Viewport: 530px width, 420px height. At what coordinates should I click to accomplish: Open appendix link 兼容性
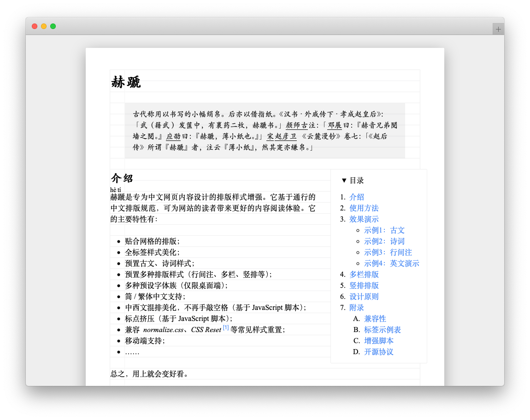tap(375, 319)
